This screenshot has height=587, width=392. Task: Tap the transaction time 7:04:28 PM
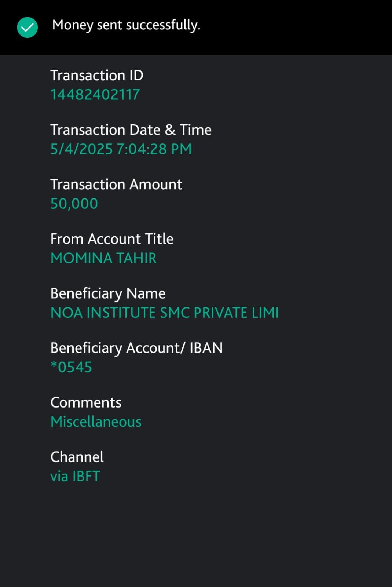coord(154,149)
